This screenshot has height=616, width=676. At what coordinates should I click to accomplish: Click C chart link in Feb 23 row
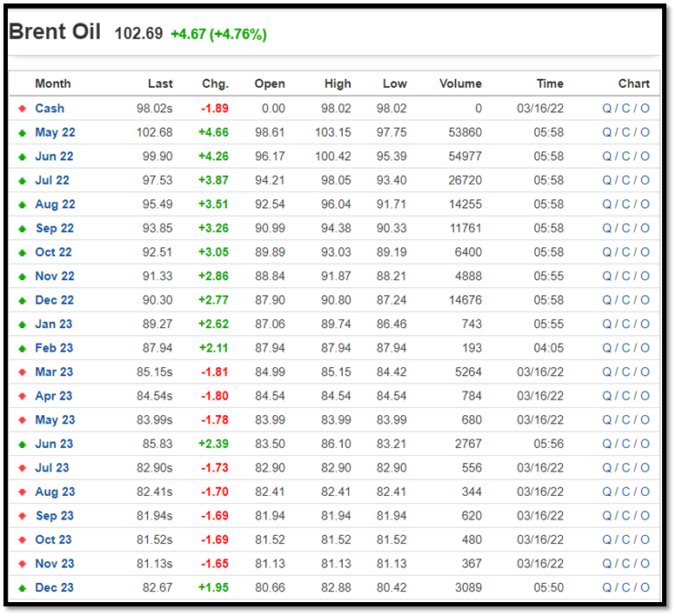(626, 348)
